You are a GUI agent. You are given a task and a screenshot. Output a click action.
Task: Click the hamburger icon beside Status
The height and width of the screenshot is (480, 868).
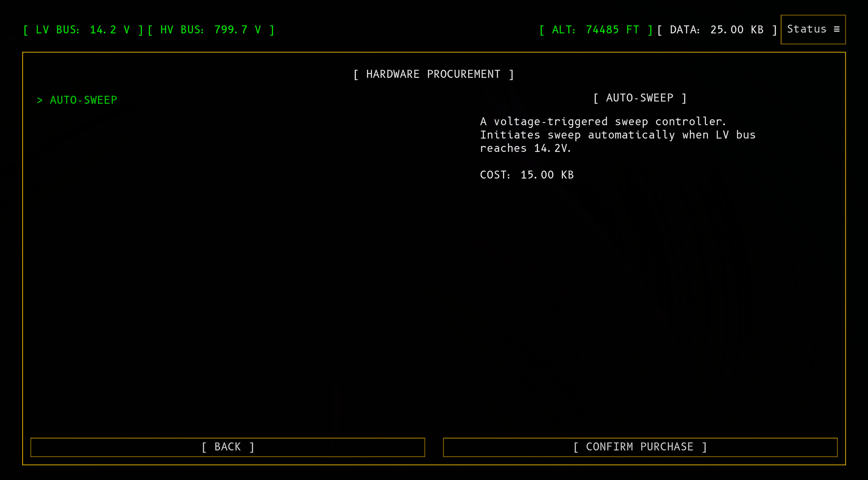(x=836, y=29)
